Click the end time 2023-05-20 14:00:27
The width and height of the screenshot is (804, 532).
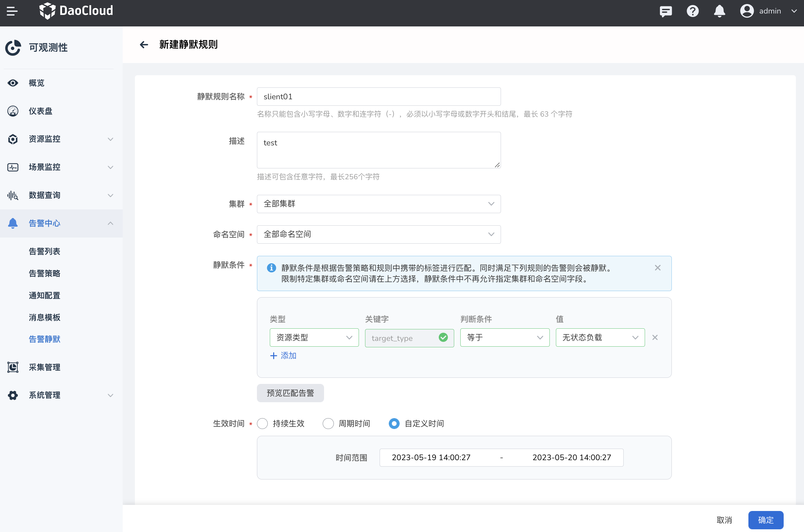[x=572, y=458]
